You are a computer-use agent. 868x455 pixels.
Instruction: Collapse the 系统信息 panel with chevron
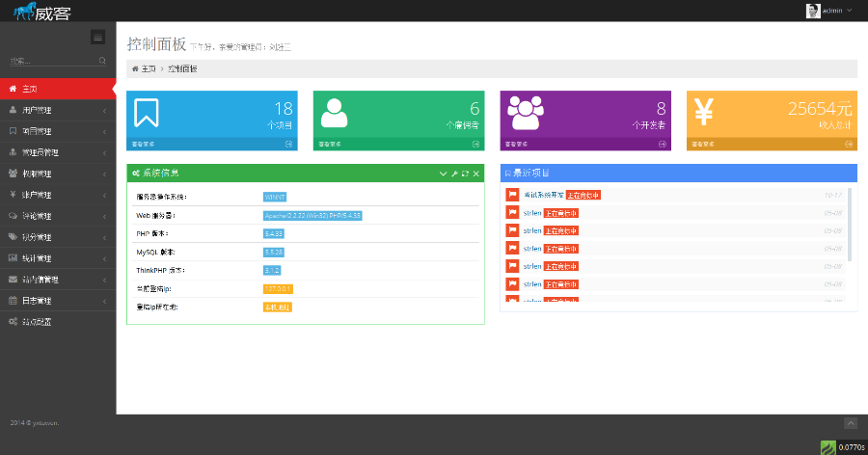click(x=443, y=174)
